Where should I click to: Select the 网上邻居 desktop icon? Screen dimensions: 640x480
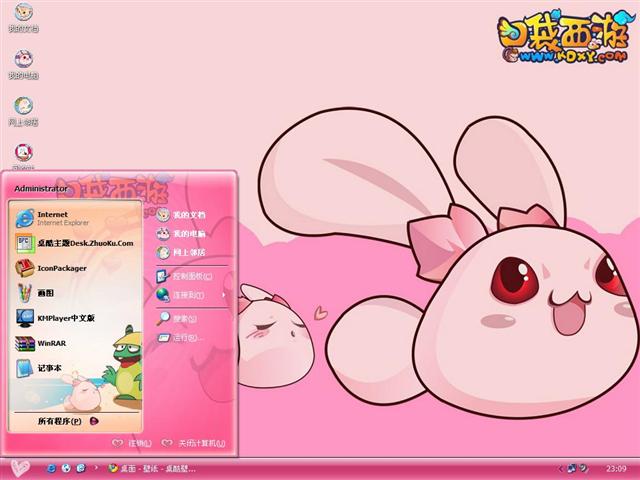(24, 111)
